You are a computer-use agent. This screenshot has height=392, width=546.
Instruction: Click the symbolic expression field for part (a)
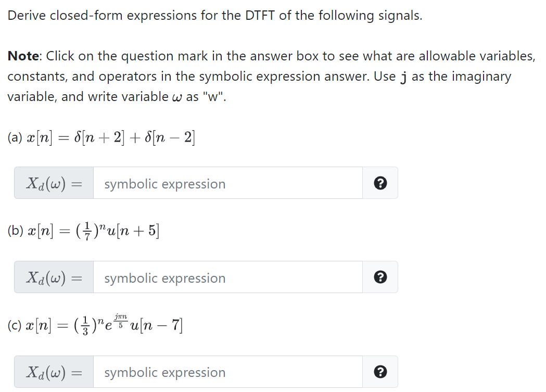pos(227,183)
